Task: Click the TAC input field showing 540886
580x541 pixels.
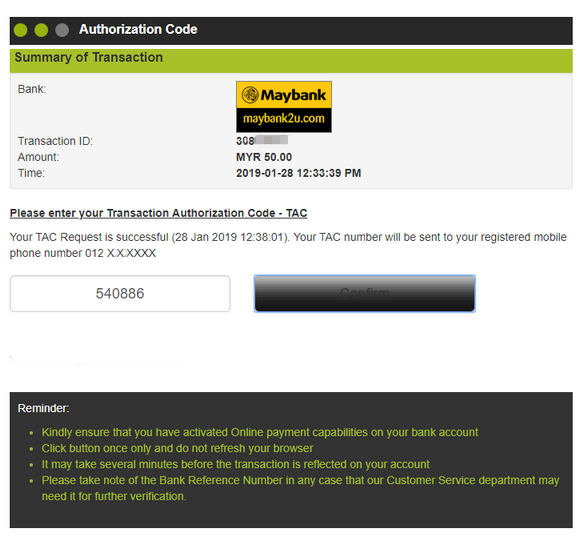Action: pos(120,293)
